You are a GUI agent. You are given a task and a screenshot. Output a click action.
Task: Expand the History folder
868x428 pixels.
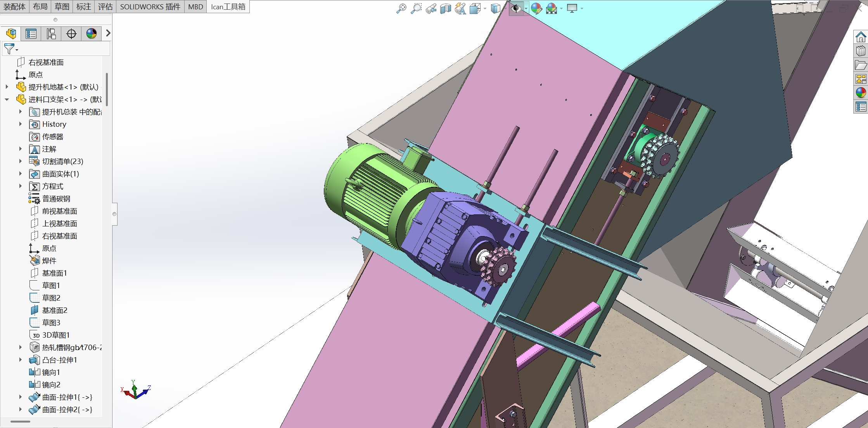(21, 124)
